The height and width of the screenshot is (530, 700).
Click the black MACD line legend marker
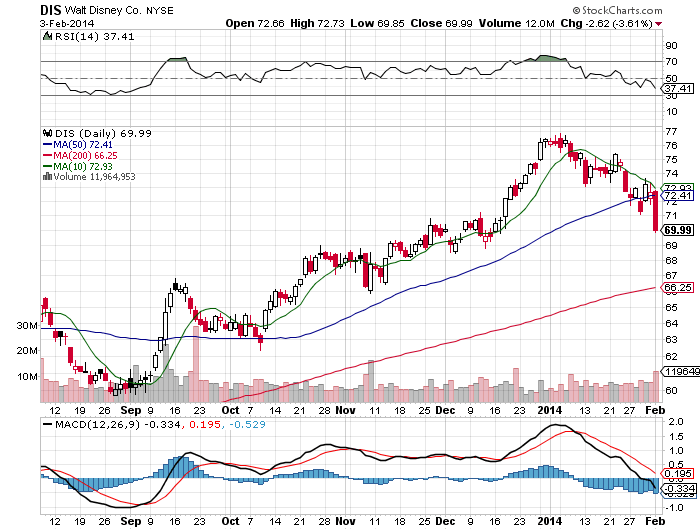(x=47, y=424)
